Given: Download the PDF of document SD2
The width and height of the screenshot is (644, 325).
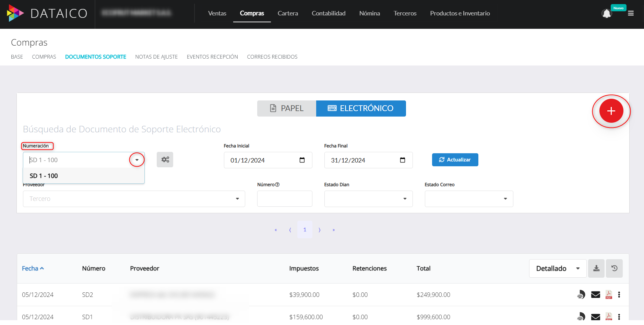Looking at the screenshot, I should (x=608, y=294).
